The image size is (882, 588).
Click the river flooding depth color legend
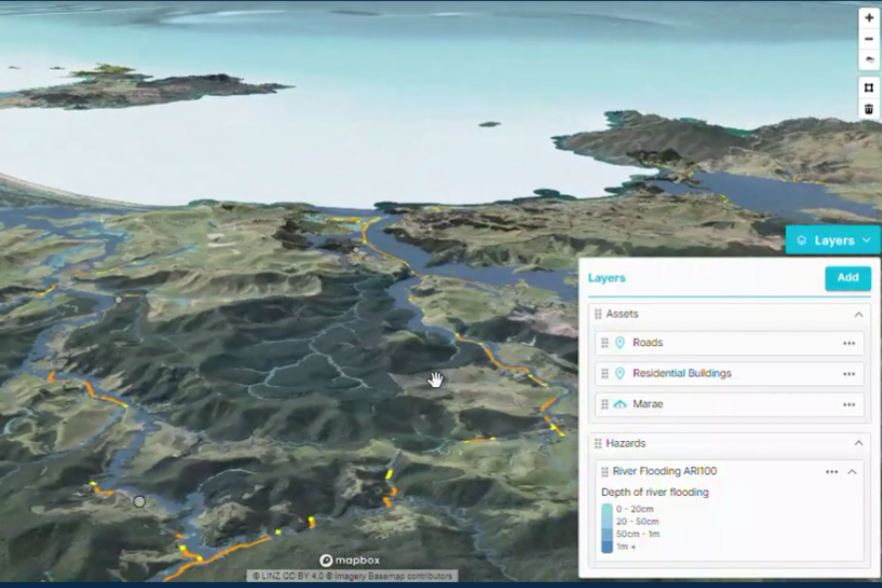tap(608, 528)
